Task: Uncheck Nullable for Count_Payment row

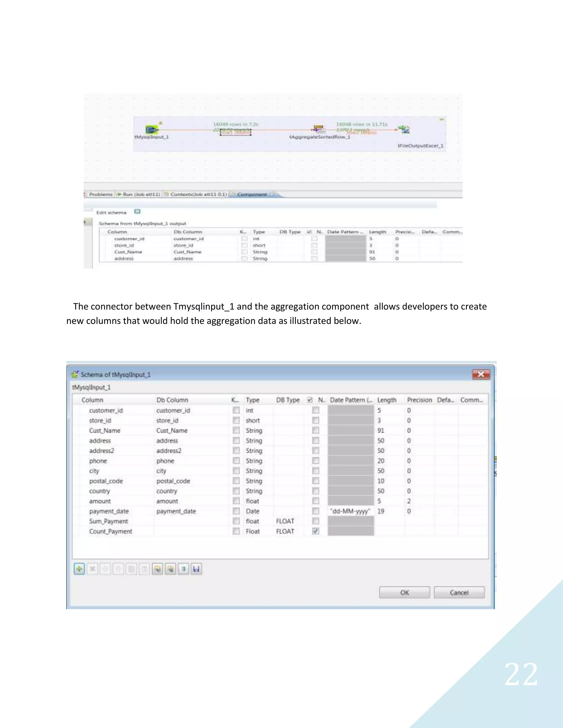Action: point(316,531)
